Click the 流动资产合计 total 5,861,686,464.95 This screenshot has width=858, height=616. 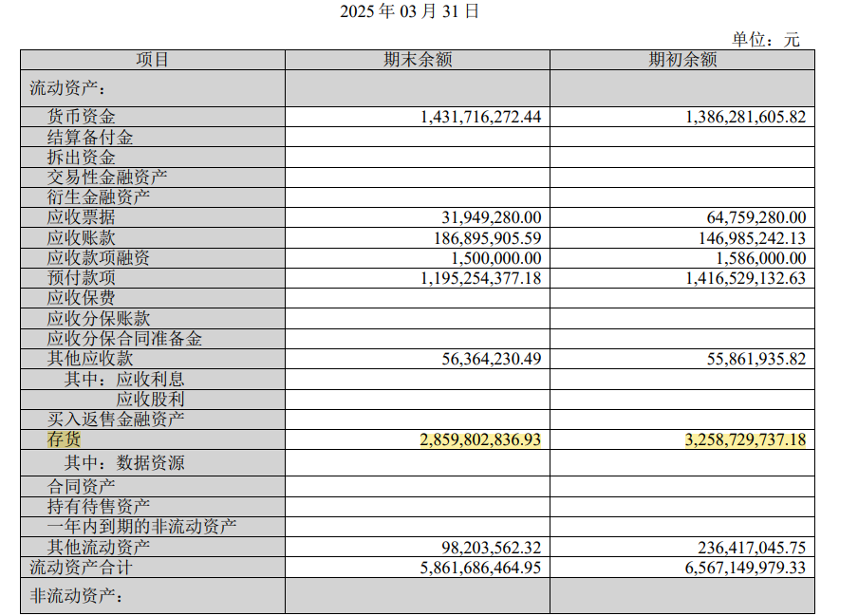point(480,568)
